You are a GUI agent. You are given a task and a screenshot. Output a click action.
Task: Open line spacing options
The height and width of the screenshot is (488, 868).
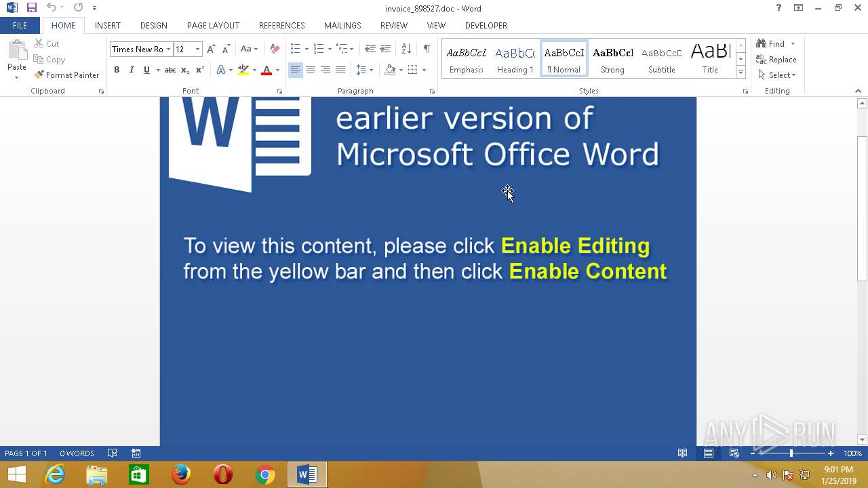tap(365, 70)
